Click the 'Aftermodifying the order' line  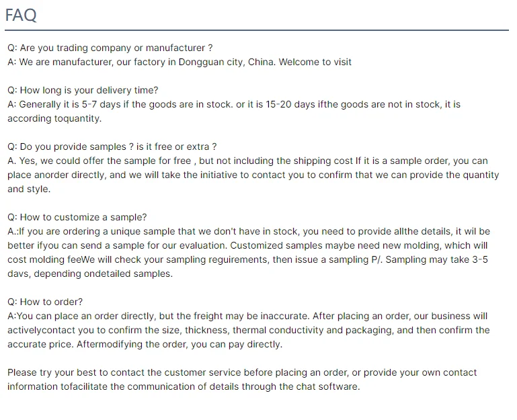[145, 344]
